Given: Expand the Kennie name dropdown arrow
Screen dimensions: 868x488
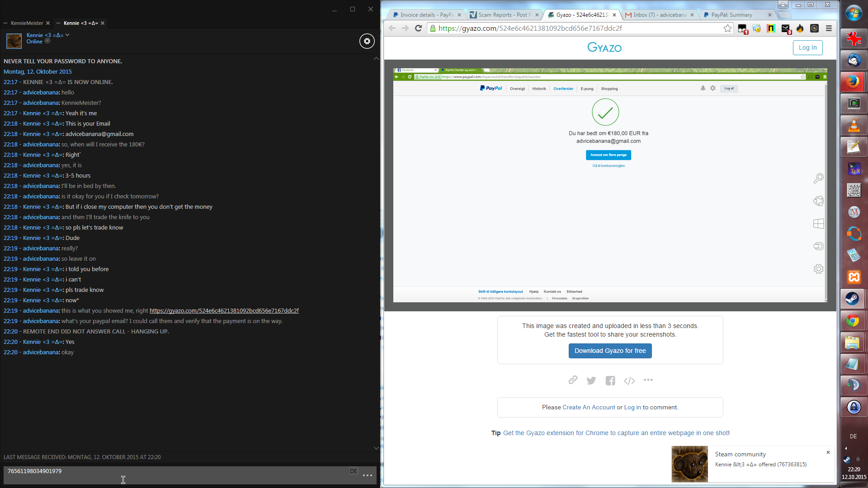Looking at the screenshot, I should 67,35.
